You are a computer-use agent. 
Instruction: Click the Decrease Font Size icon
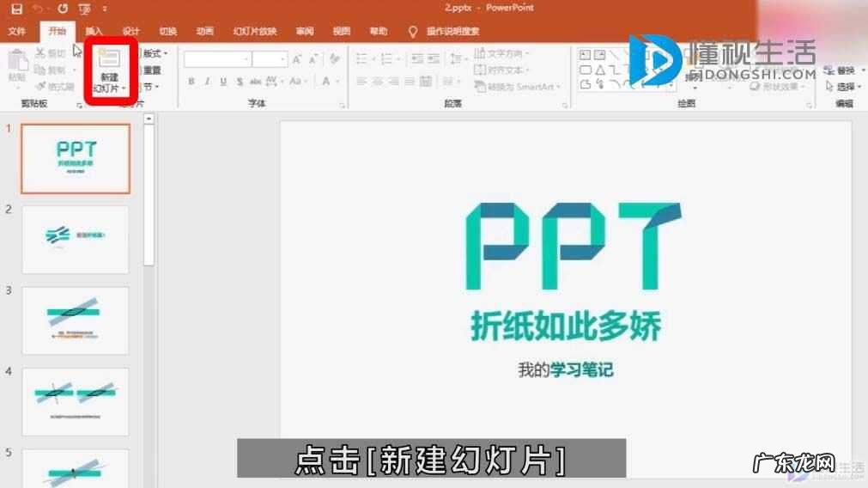coord(313,58)
